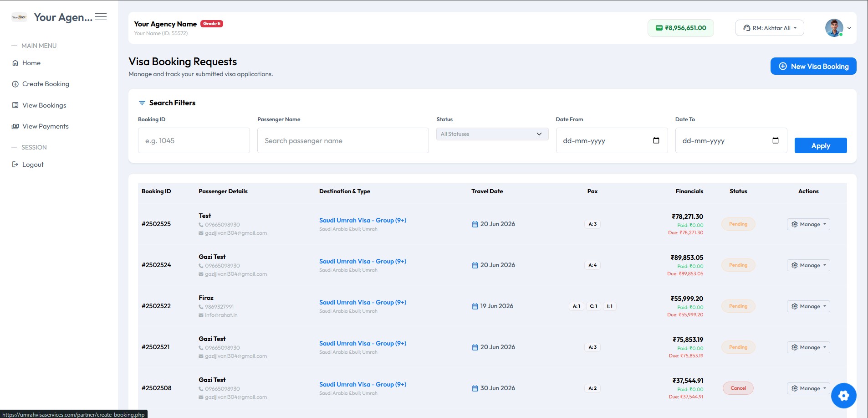Click Pending status badge for #2502525
This screenshot has height=418, width=868.
738,224
